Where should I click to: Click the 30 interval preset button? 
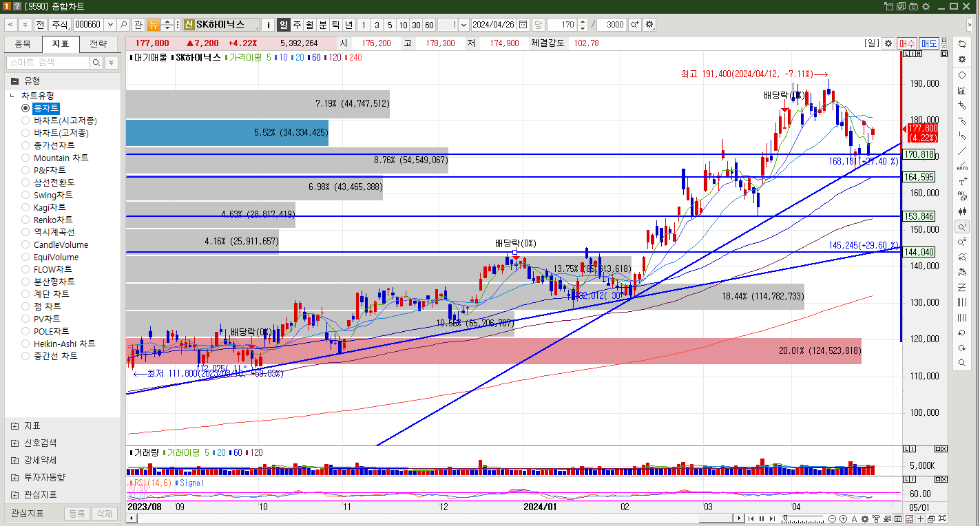pos(416,25)
